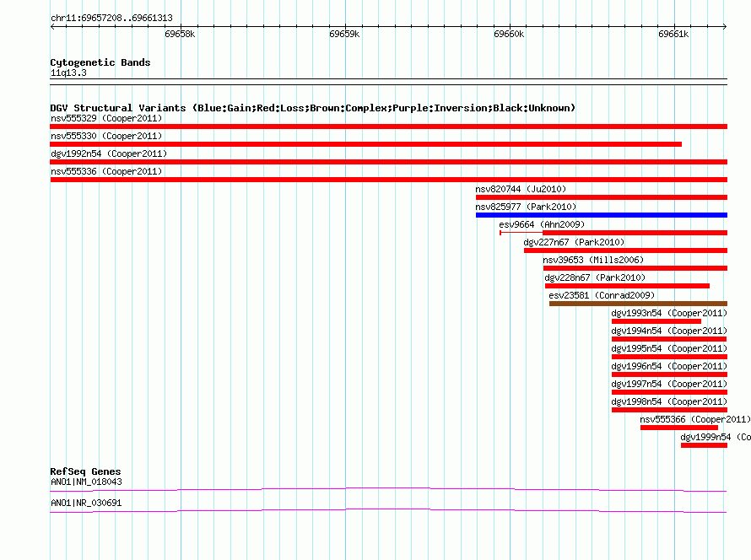
Task: Click the dgv1998n54 (Cooper2011) label
Action: [x=669, y=401]
